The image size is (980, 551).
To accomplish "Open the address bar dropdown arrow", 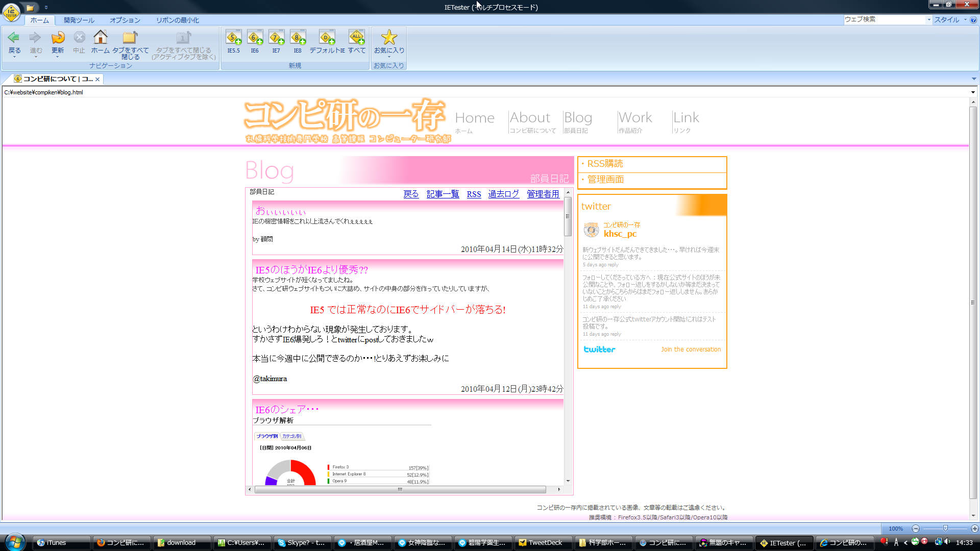I will 973,92.
